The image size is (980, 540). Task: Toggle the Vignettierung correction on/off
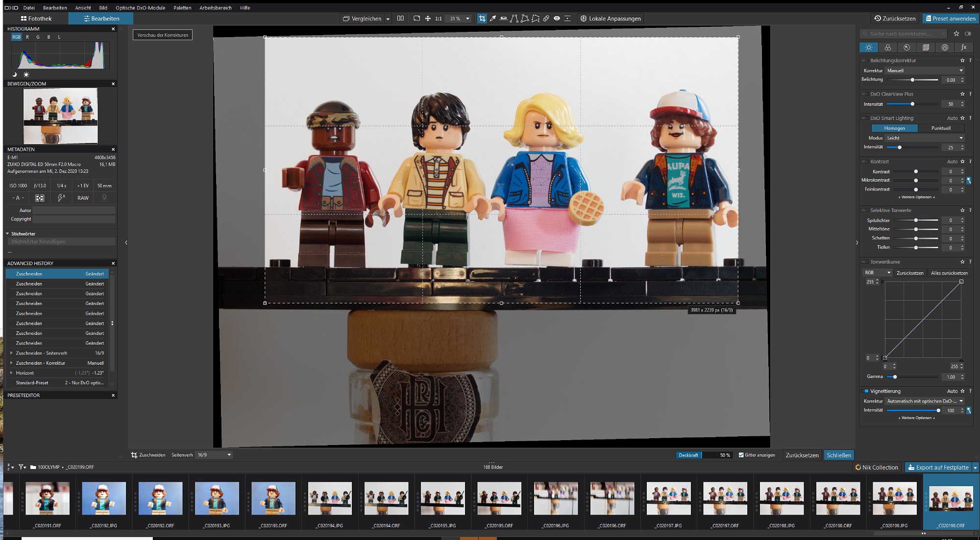pyautogui.click(x=866, y=391)
